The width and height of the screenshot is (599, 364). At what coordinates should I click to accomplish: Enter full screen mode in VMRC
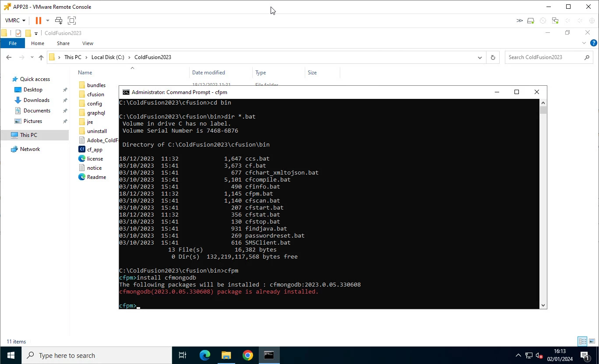click(72, 21)
